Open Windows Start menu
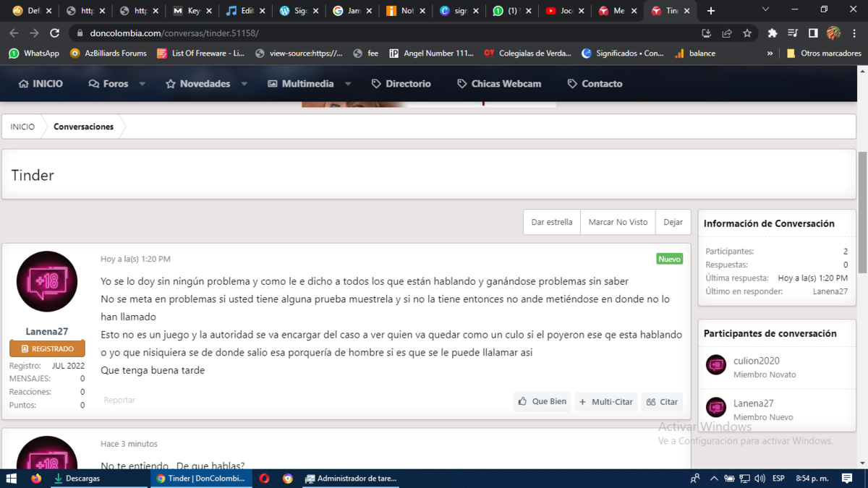 coord(12,479)
